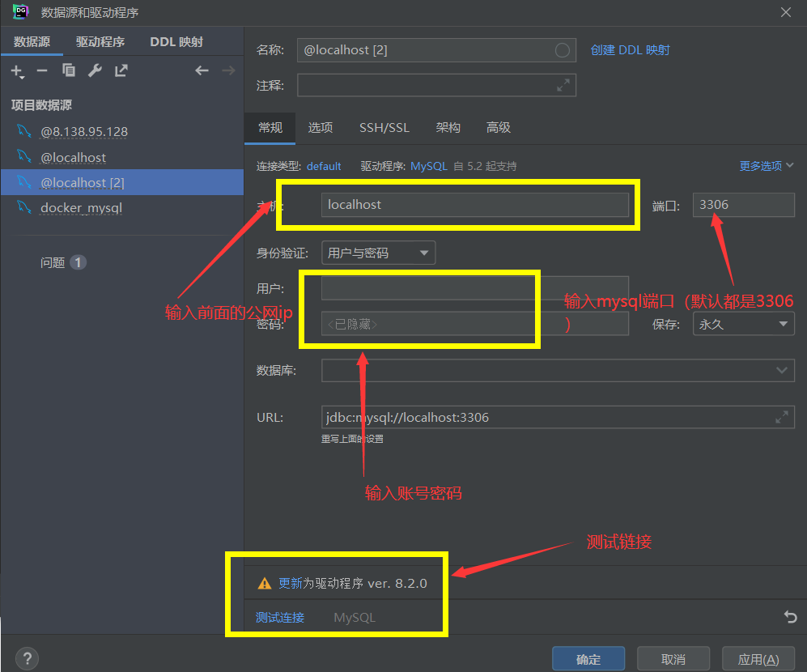807x672 pixels.
Task: Open the 问题 problems entry
Action: tap(63, 262)
